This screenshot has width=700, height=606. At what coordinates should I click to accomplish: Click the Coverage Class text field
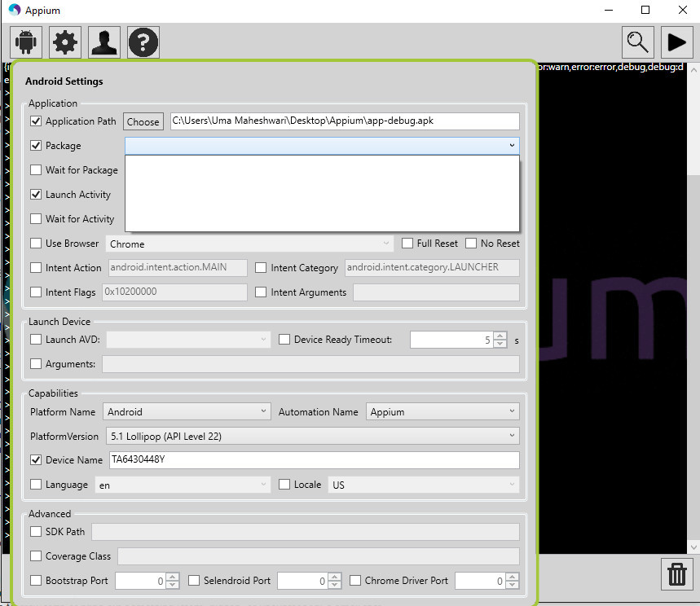tap(319, 556)
